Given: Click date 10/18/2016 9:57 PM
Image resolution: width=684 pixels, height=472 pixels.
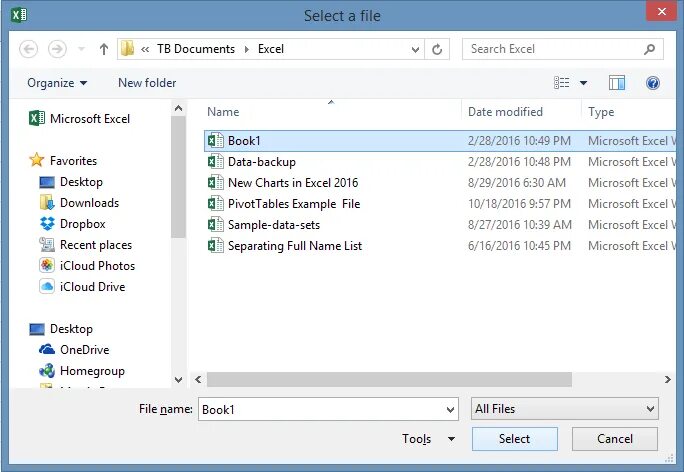Looking at the screenshot, I should point(519,204).
